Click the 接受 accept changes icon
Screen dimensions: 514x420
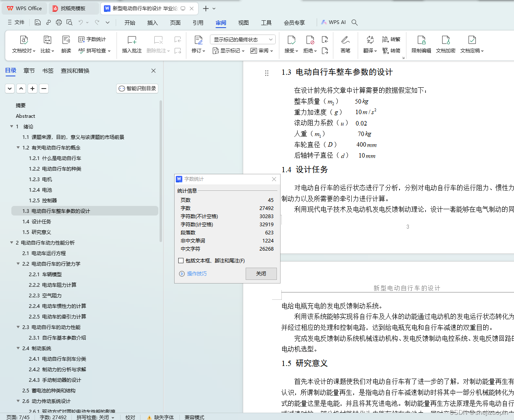(291, 40)
